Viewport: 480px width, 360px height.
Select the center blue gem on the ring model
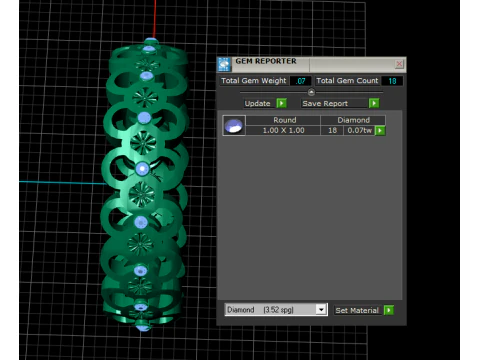pyautogui.click(x=142, y=169)
